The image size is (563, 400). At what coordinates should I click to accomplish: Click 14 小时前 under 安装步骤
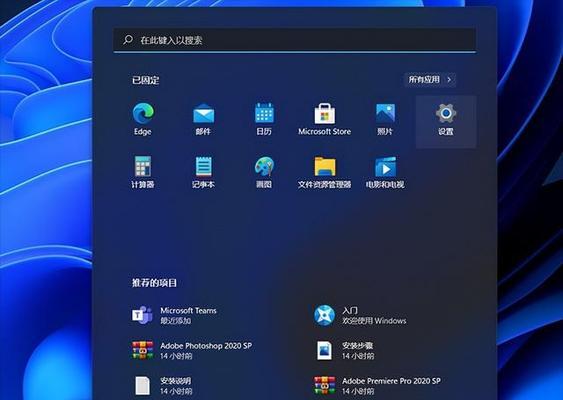tap(358, 356)
